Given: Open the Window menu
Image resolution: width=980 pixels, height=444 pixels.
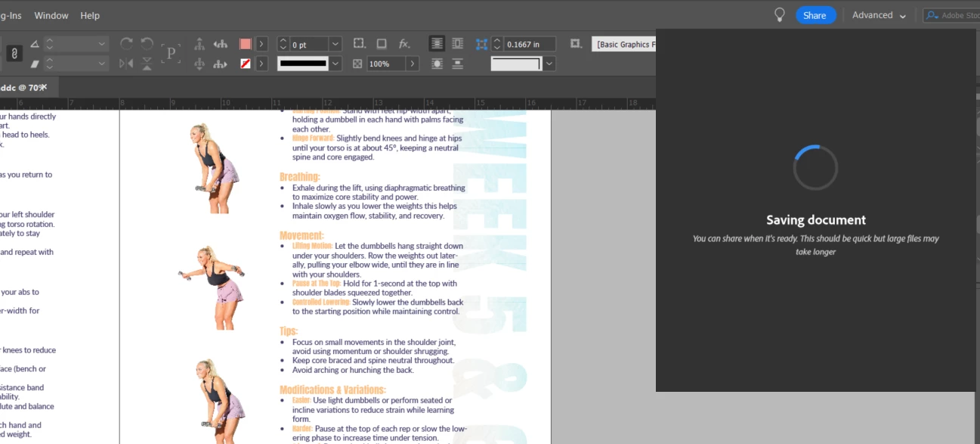Looking at the screenshot, I should click(51, 15).
